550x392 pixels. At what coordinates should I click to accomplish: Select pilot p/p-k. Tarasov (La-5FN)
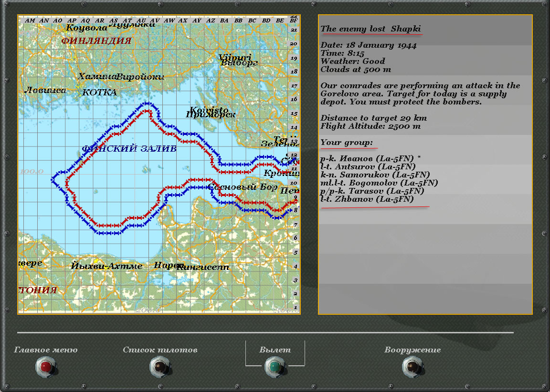point(372,191)
